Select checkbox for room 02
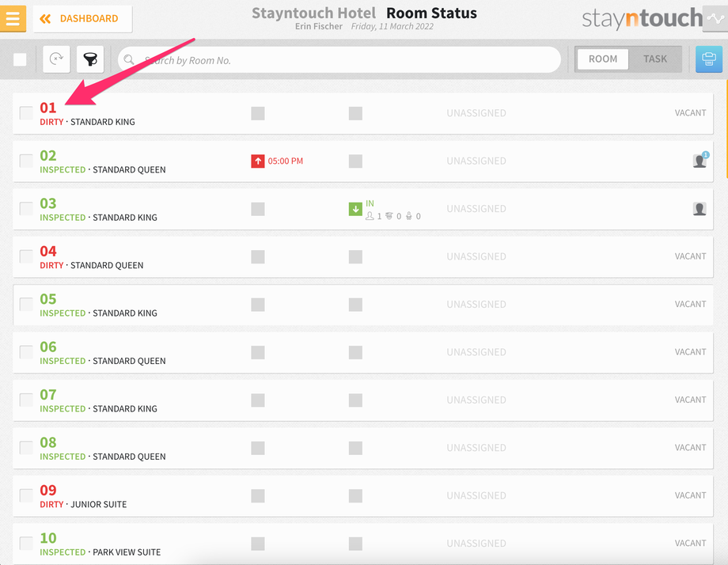The image size is (728, 565). [x=26, y=161]
